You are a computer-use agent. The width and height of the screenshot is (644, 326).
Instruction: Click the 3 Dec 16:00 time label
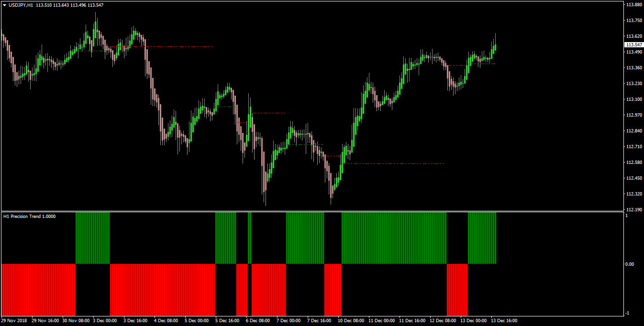point(135,321)
